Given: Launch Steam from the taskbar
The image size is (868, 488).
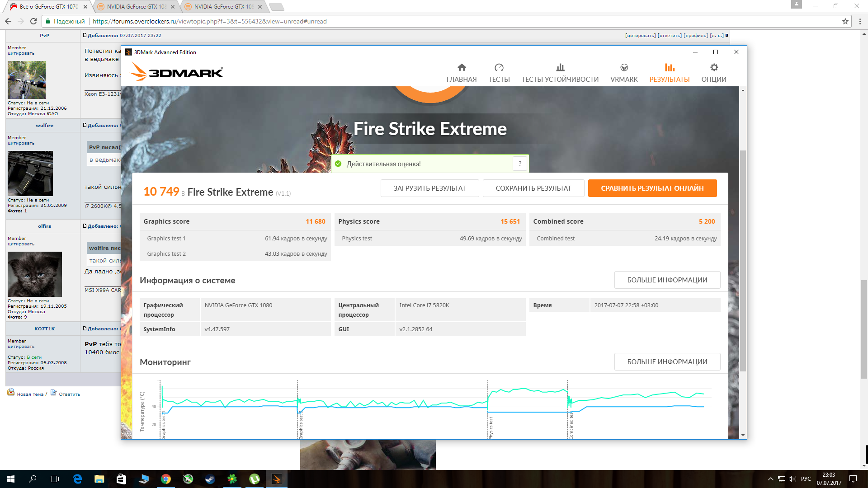Looking at the screenshot, I should [x=210, y=479].
